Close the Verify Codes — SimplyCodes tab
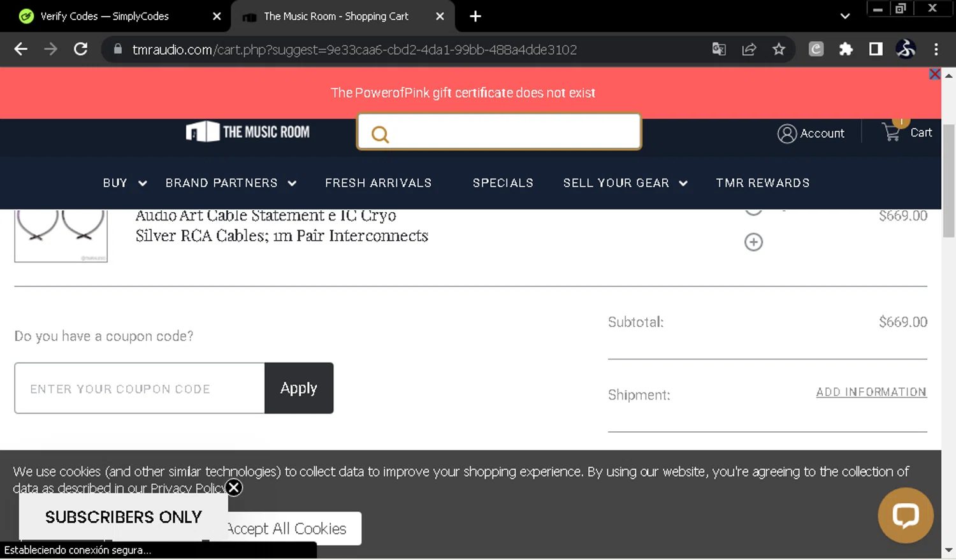956x560 pixels. (x=217, y=17)
